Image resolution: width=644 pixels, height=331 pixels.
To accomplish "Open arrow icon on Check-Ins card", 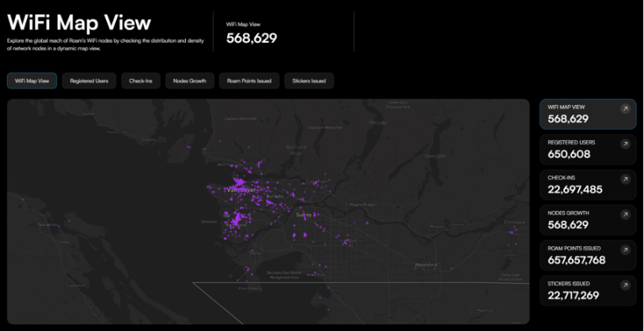I will coord(625,179).
